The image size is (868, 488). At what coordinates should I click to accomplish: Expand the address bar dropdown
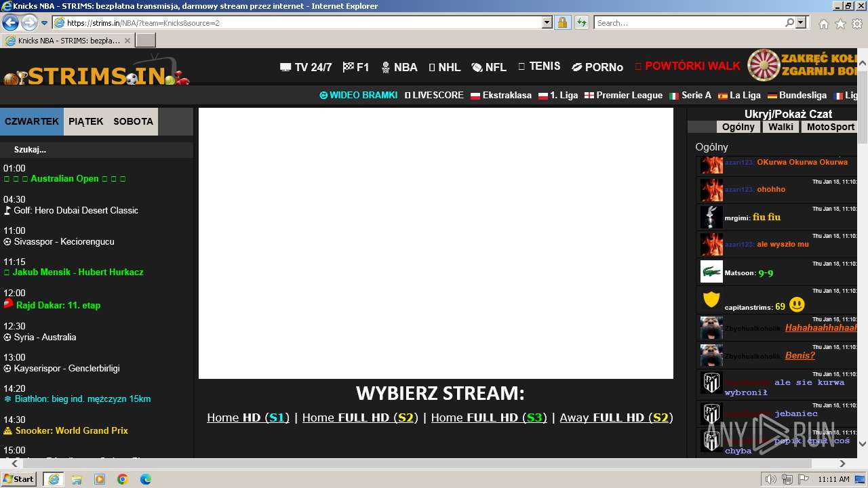pyautogui.click(x=547, y=22)
